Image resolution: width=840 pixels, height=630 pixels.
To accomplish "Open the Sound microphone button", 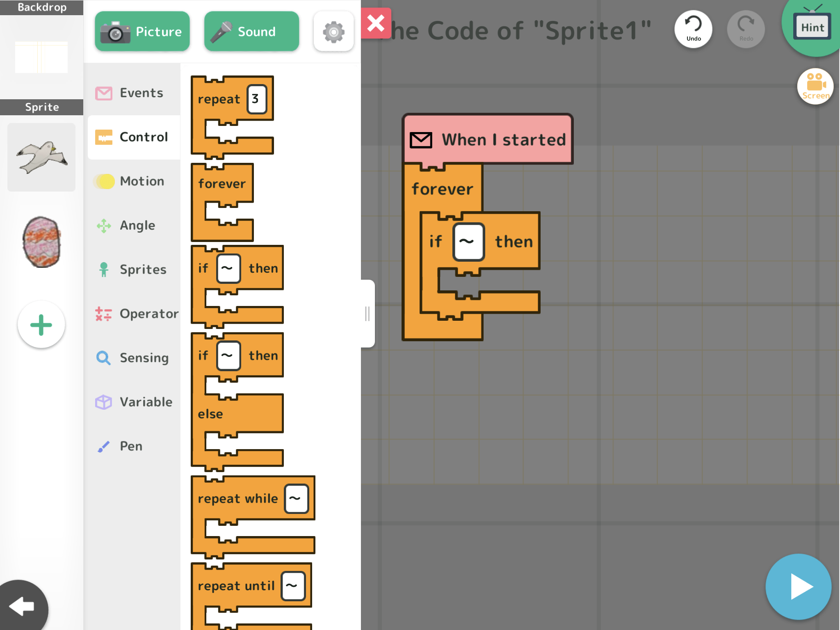I will pos(251,32).
